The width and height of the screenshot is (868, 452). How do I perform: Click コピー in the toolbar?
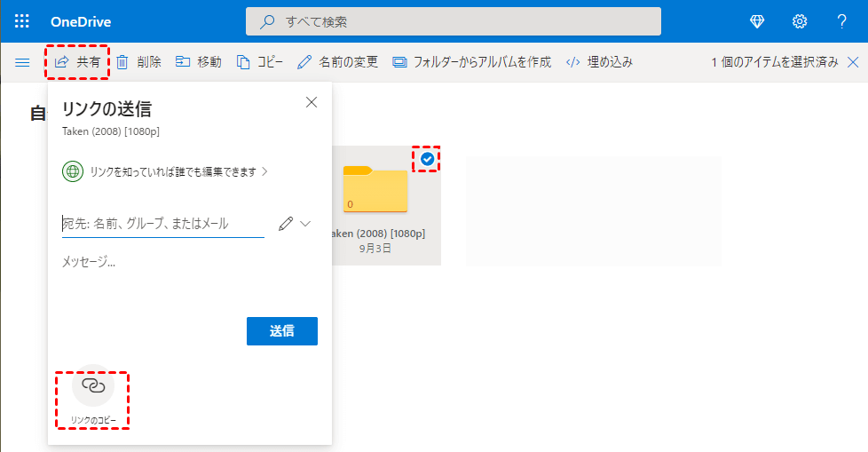pos(260,62)
